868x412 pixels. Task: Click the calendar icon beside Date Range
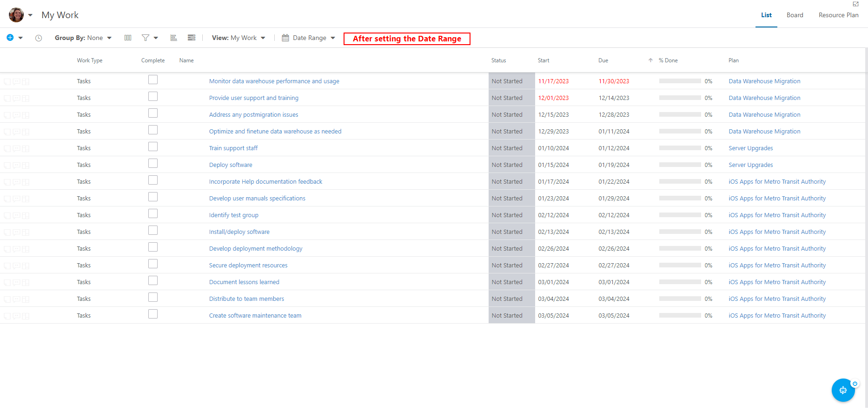(285, 38)
